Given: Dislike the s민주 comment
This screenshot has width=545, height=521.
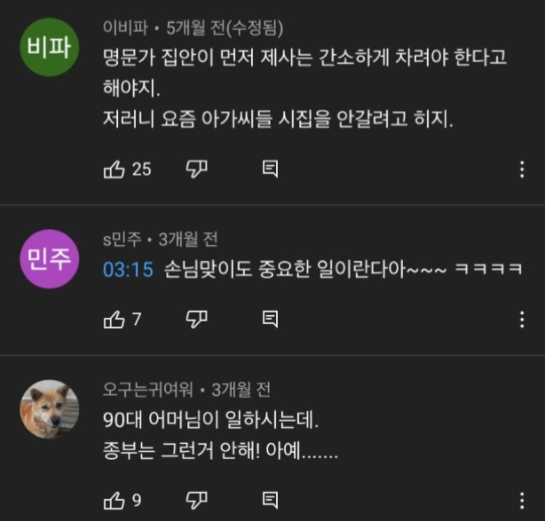Looking at the screenshot, I should tap(197, 319).
